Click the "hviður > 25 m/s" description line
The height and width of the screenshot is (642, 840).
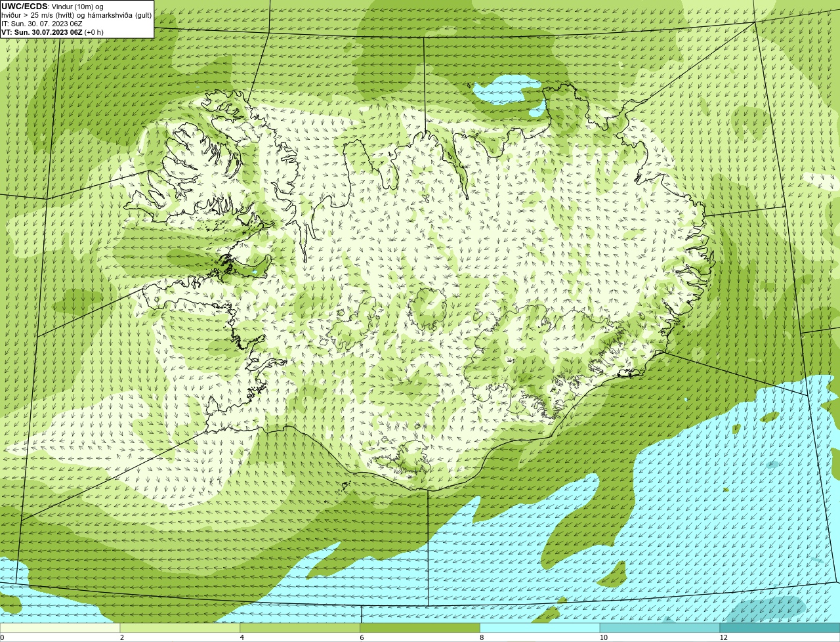pyautogui.click(x=77, y=14)
